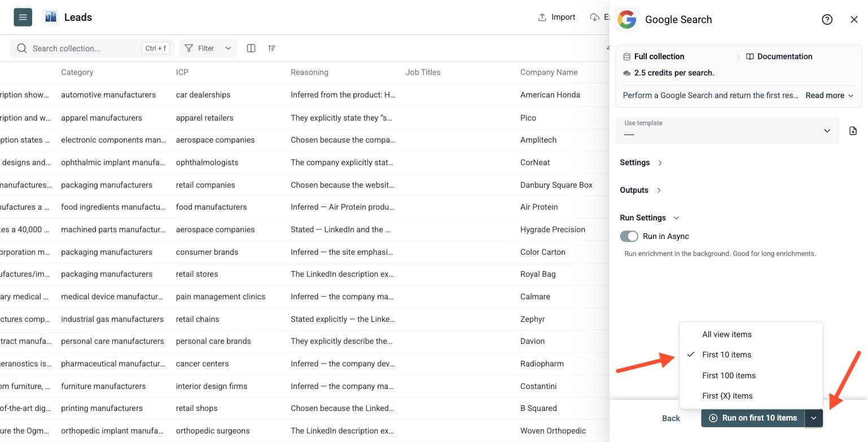Click the run options dropdown arrow
The image size is (868, 442).
(814, 418)
